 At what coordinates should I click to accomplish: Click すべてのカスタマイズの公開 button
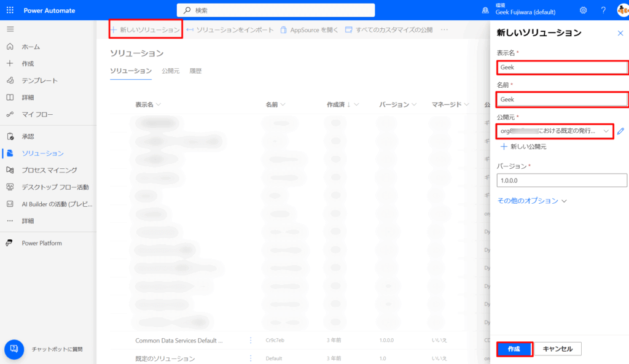(x=389, y=29)
